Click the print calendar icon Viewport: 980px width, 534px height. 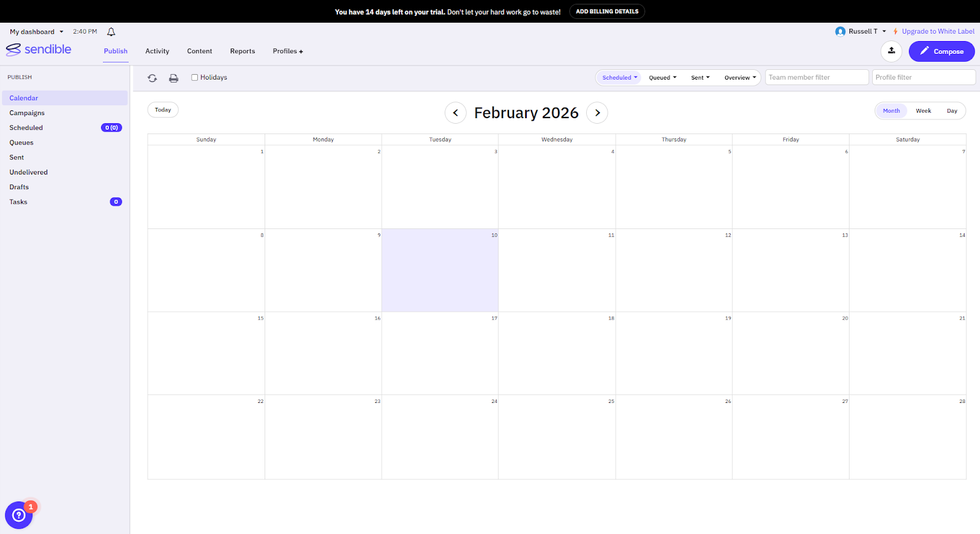coord(174,78)
